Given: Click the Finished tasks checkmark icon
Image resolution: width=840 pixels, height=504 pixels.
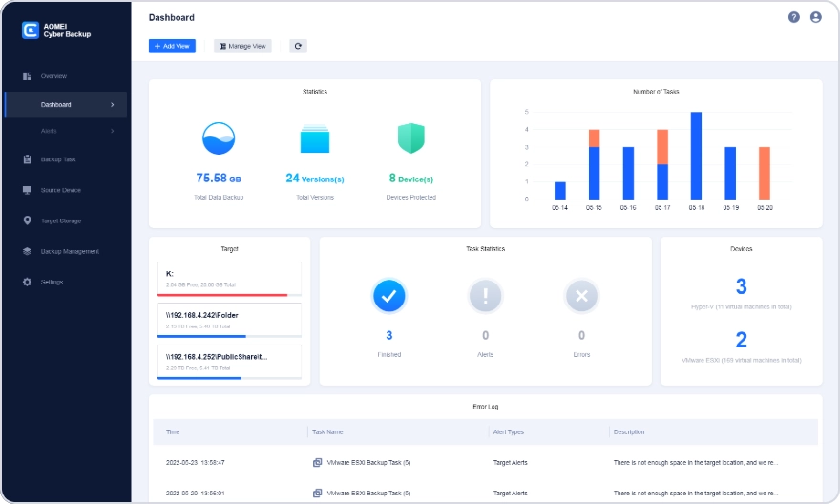Looking at the screenshot, I should coord(388,297).
